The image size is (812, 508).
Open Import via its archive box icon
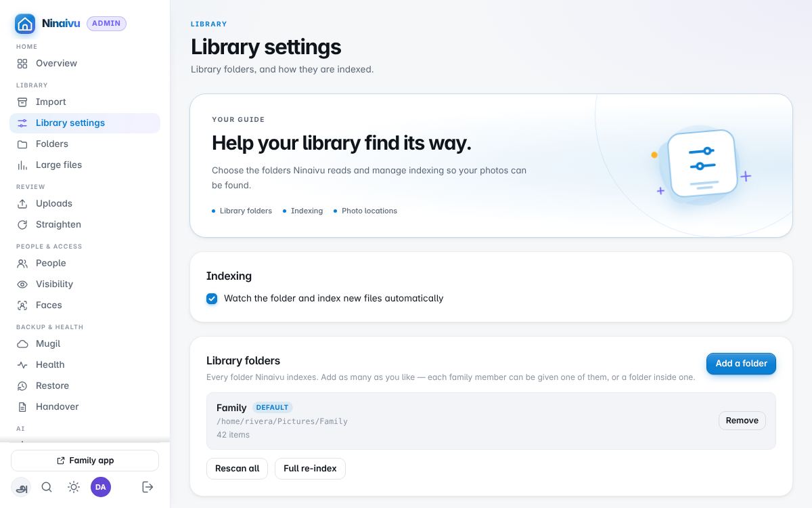(22, 102)
